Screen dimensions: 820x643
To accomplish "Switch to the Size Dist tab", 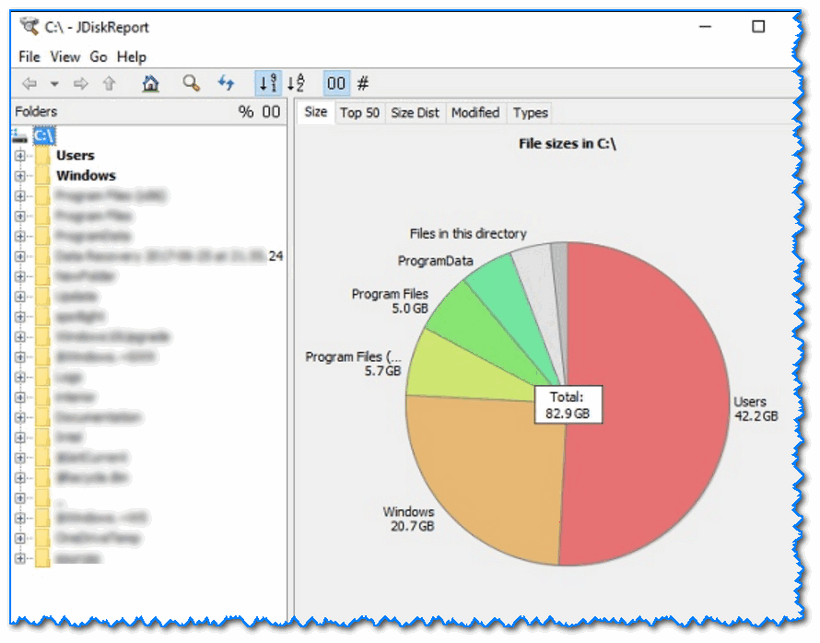I will coord(415,113).
